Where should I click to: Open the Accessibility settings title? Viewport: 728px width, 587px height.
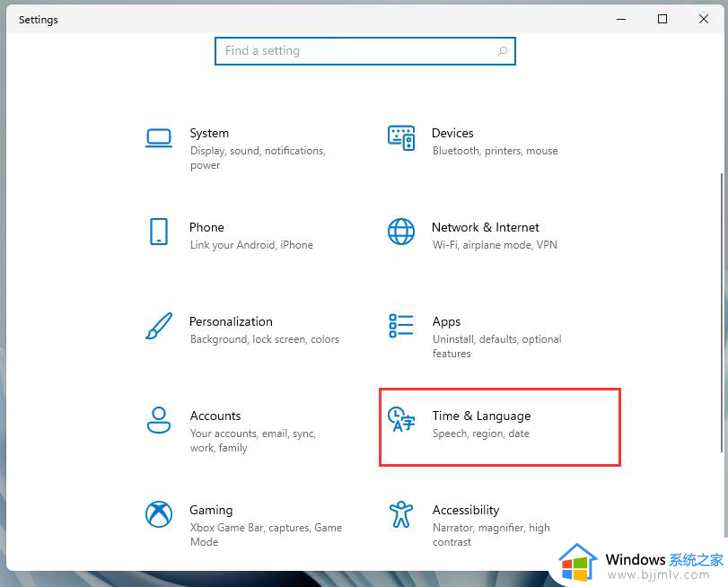[x=466, y=511]
